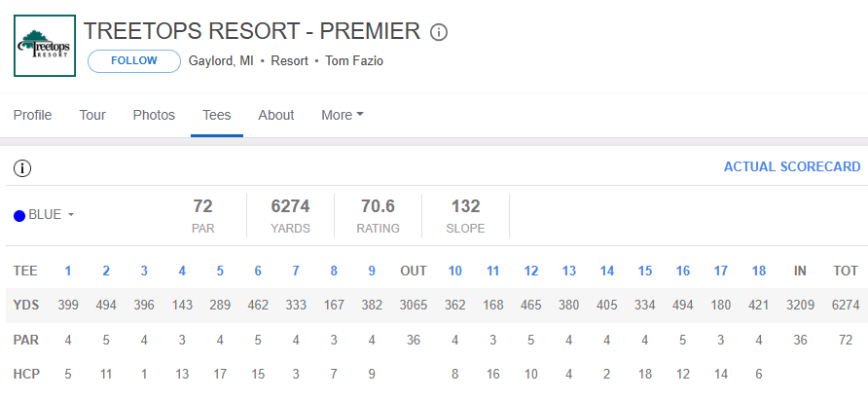The height and width of the screenshot is (399, 868).
Task: Switch to the Tour tab
Action: (x=92, y=115)
